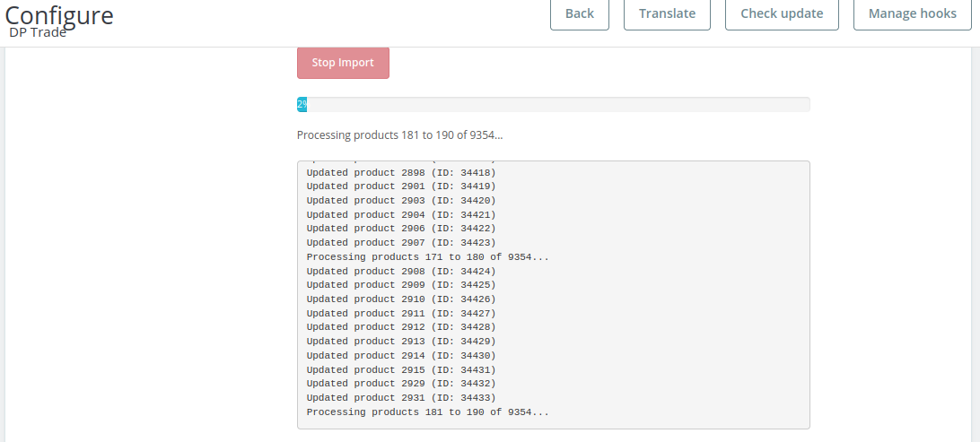Click log entry with ID 34426
Image resolution: width=980 pixels, height=442 pixels.
tap(400, 299)
